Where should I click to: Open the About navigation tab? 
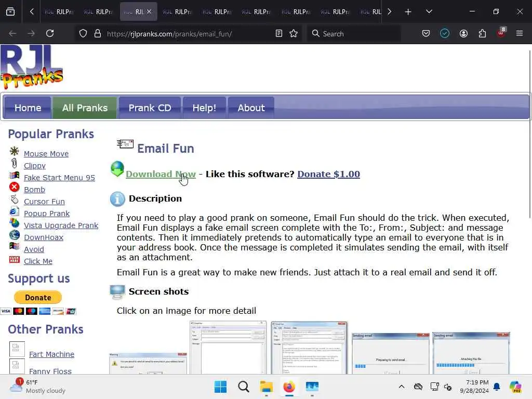(x=251, y=108)
